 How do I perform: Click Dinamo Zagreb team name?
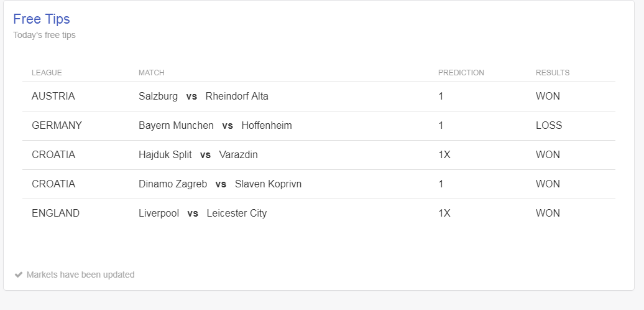coord(173,184)
